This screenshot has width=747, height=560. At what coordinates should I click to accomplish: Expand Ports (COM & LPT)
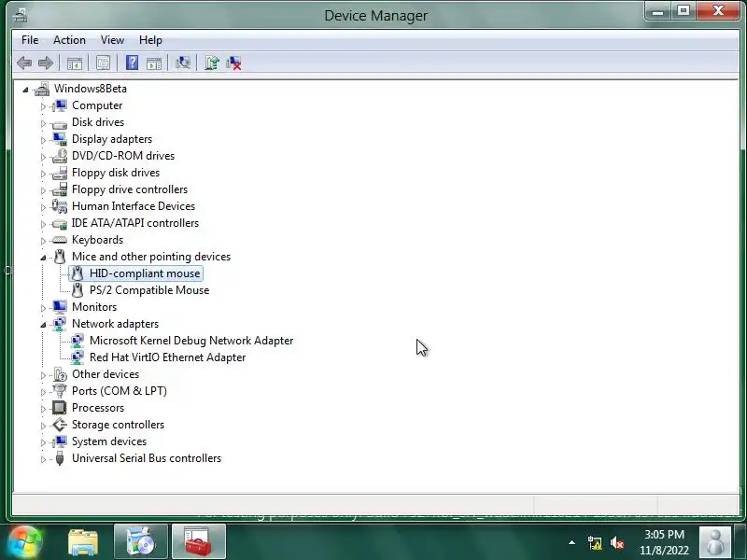(x=43, y=392)
